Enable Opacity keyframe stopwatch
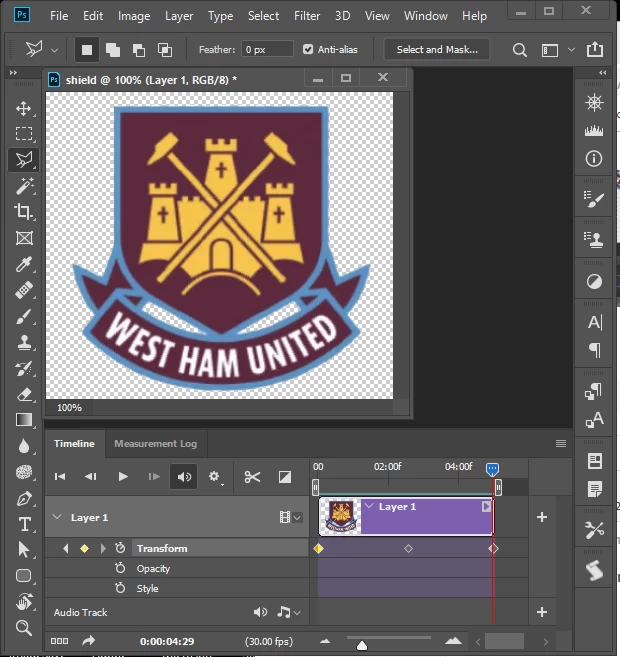Screen dimensions: 620x657 pyautogui.click(x=120, y=568)
